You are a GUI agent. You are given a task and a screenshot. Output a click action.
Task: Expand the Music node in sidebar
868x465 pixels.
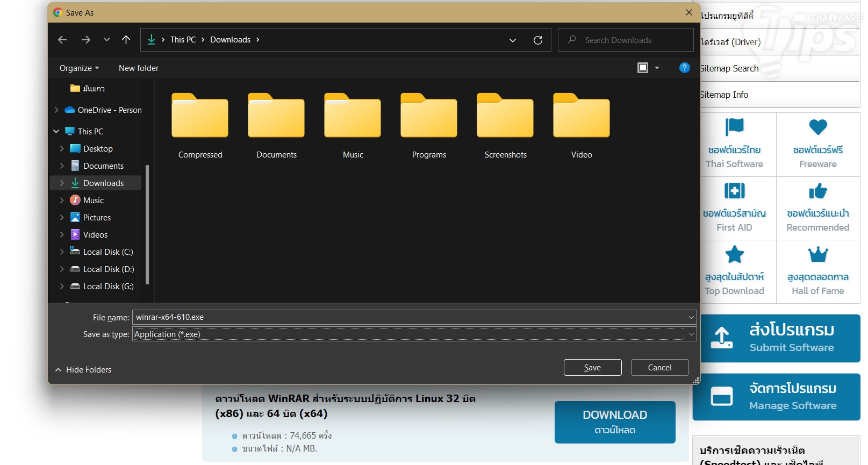[62, 200]
